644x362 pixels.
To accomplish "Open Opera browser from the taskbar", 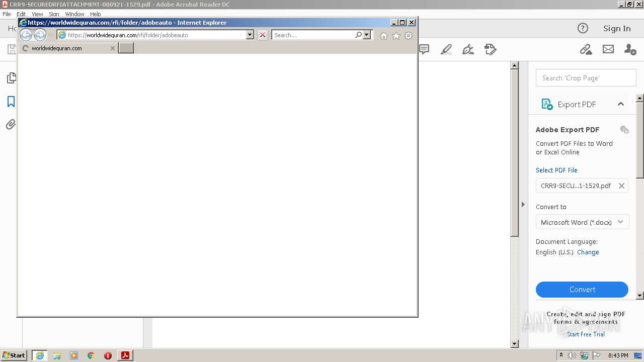I will pos(108,355).
